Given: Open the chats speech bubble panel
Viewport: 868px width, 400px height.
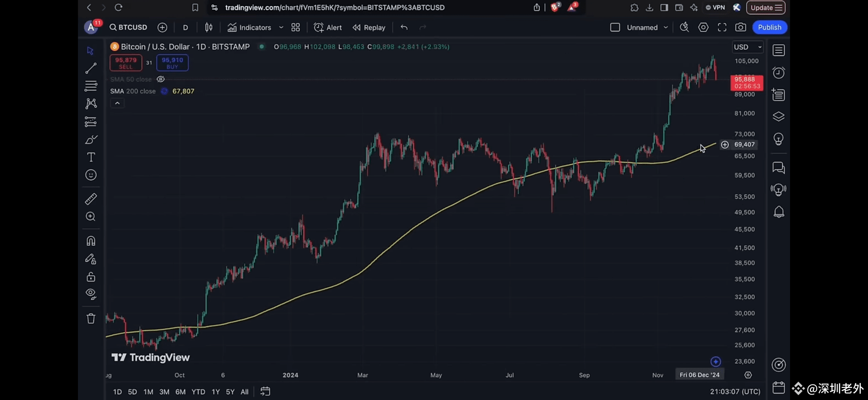Looking at the screenshot, I should pos(779,168).
